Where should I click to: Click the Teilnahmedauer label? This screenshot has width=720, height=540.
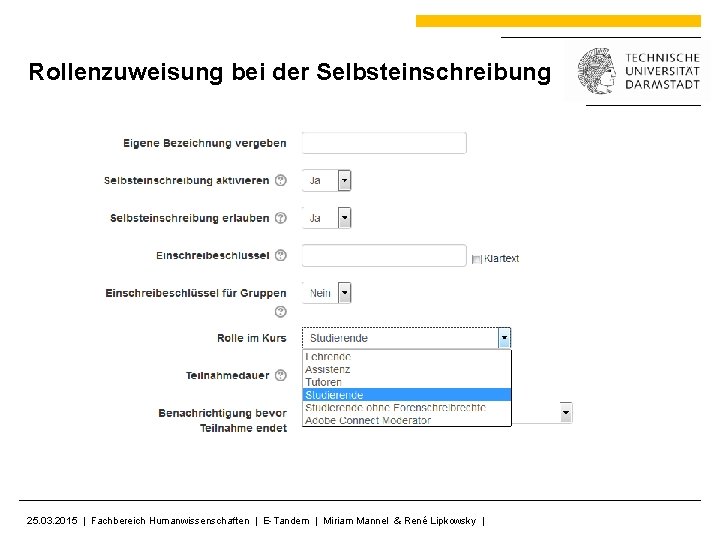click(228, 376)
